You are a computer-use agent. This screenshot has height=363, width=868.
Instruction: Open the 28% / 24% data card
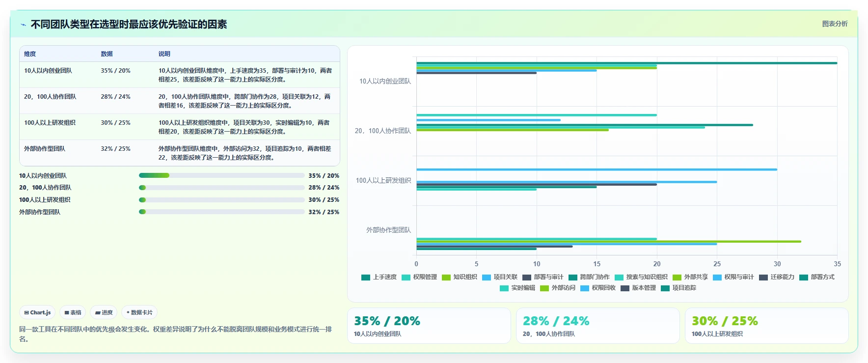point(598,326)
